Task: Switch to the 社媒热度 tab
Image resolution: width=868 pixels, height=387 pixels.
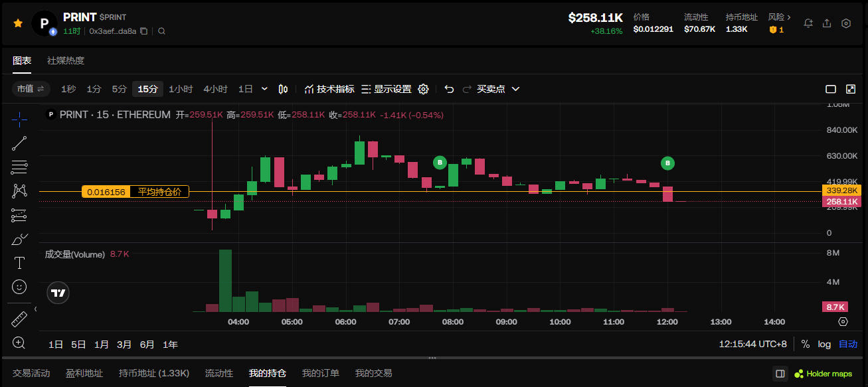Action: pyautogui.click(x=66, y=60)
